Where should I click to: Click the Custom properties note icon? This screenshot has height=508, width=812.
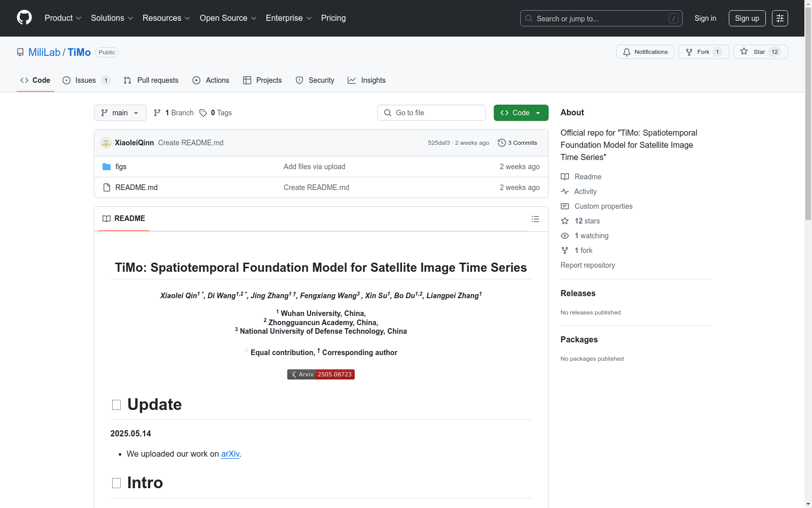point(565,206)
